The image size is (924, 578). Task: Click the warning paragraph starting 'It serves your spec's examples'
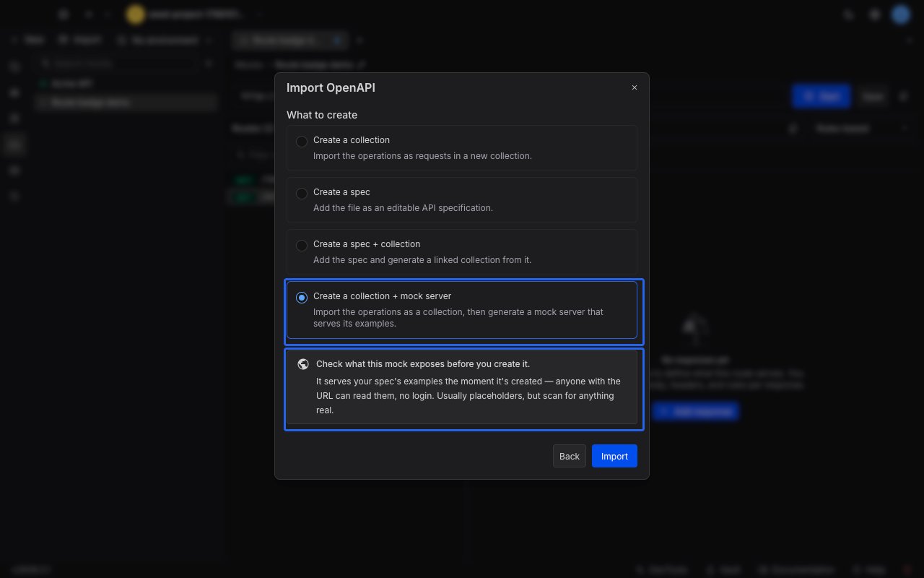pos(468,395)
